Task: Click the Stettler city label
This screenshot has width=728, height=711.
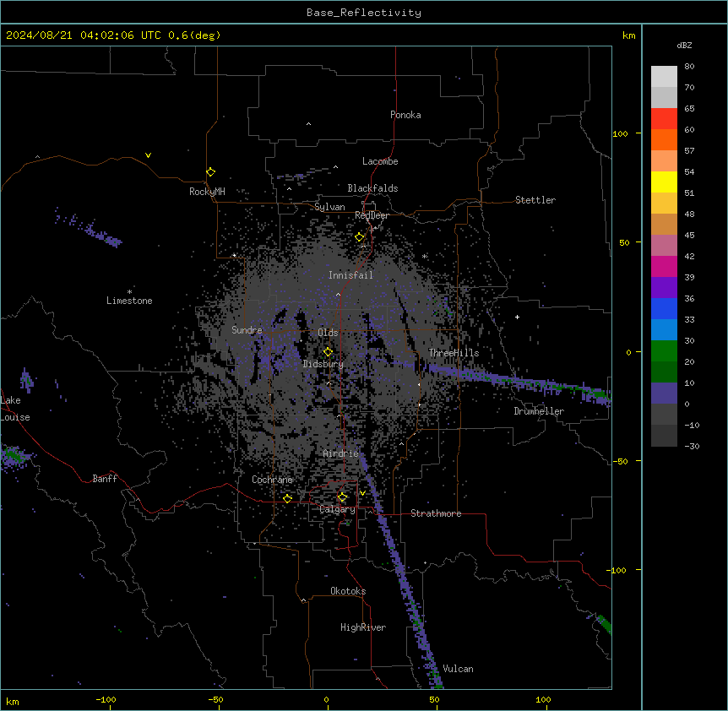Action: point(535,200)
